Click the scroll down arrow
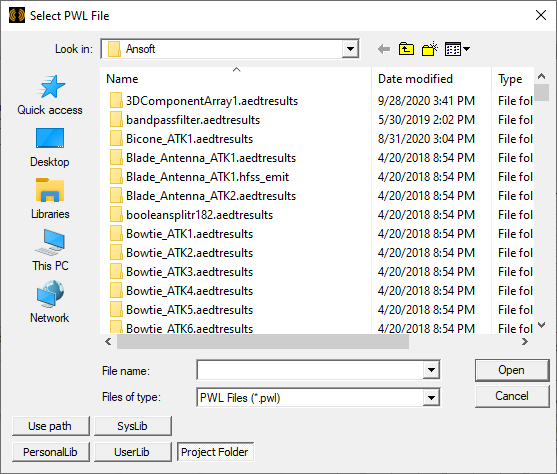Screen dimensions: 557x474 541,325
